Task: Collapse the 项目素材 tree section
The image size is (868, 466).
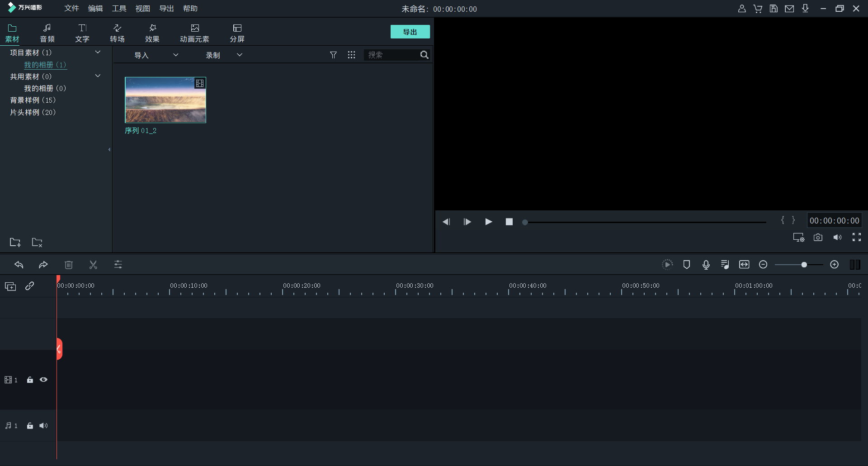Action: pos(98,52)
